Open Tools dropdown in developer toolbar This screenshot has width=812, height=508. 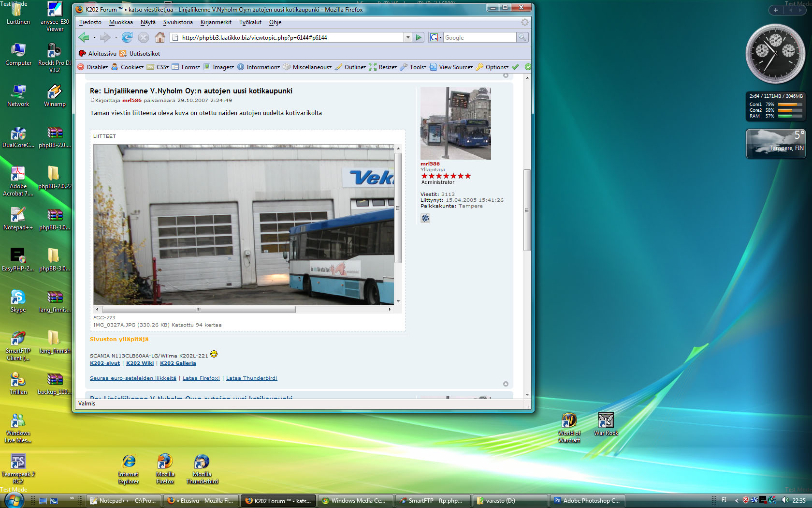(413, 67)
